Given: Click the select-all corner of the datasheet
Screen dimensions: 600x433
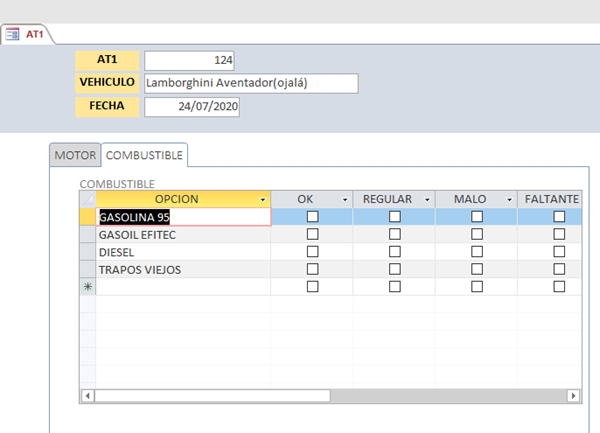Looking at the screenshot, I should (87, 199).
